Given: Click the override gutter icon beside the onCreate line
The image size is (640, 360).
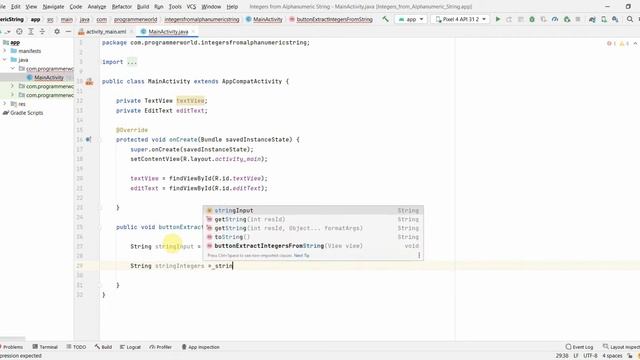Looking at the screenshot, I should tap(89, 140).
